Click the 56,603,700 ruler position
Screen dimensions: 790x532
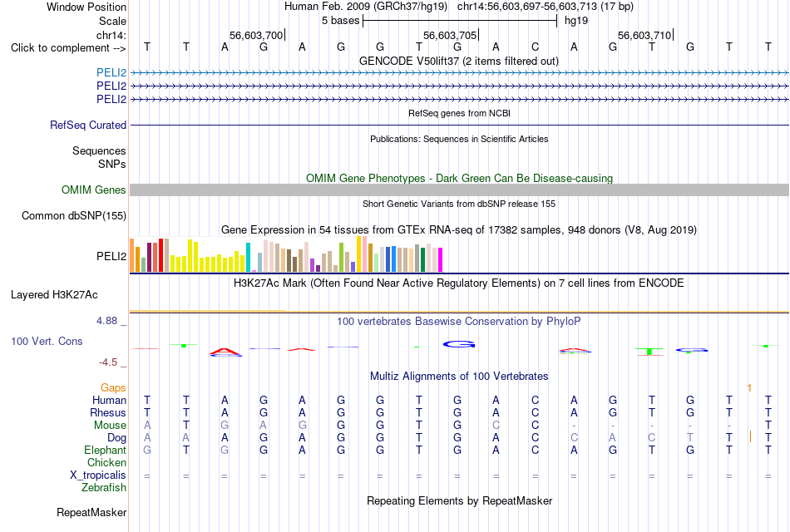point(256,35)
